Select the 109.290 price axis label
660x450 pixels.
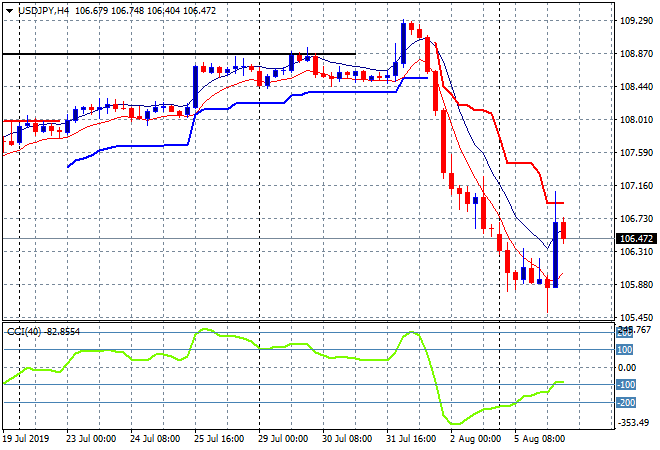(637, 21)
